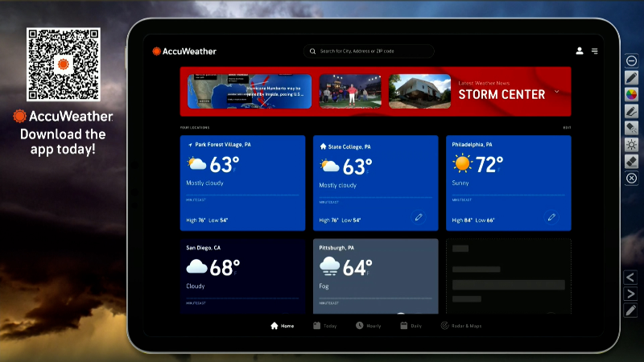Open the color wheel picker

pyautogui.click(x=631, y=94)
